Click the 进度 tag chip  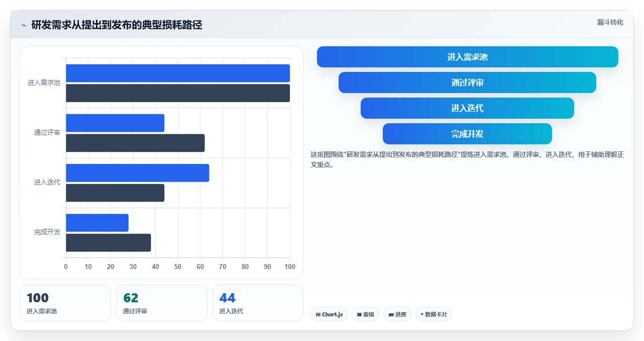point(397,314)
